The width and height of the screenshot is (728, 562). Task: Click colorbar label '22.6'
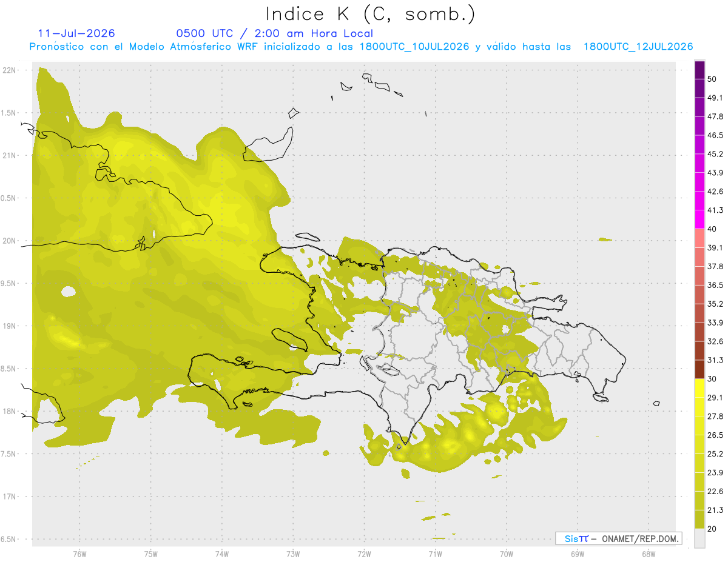[x=715, y=491]
